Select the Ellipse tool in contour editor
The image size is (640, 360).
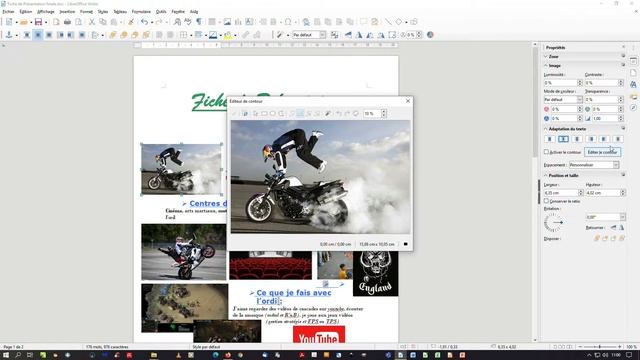pos(273,113)
